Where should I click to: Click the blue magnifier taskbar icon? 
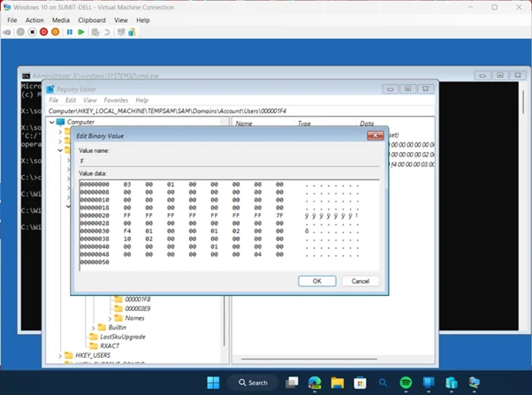[383, 383]
